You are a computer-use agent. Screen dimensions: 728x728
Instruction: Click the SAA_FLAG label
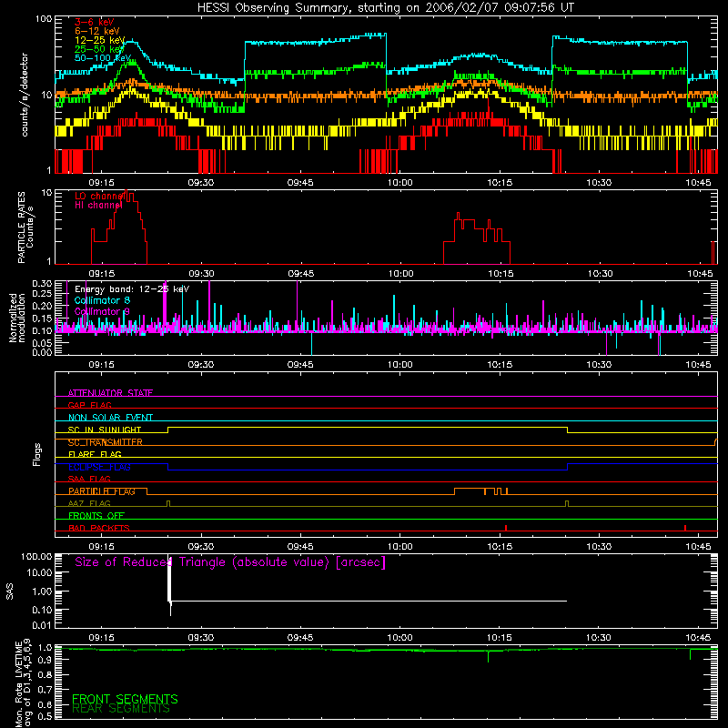[89, 479]
